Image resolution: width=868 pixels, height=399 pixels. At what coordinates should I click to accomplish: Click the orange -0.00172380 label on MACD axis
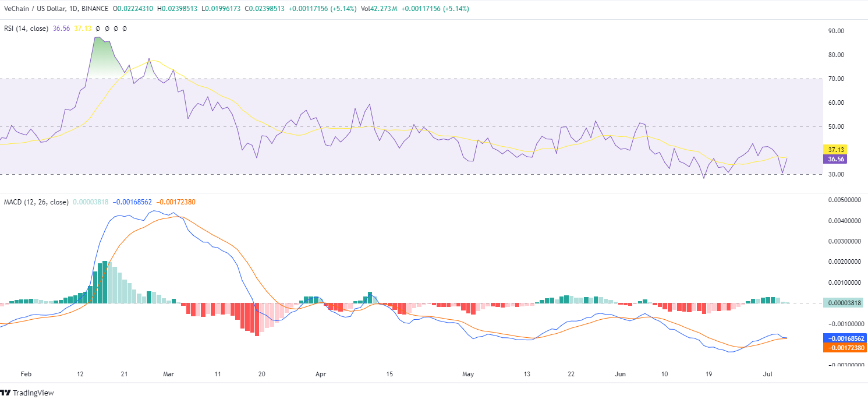(x=845, y=347)
